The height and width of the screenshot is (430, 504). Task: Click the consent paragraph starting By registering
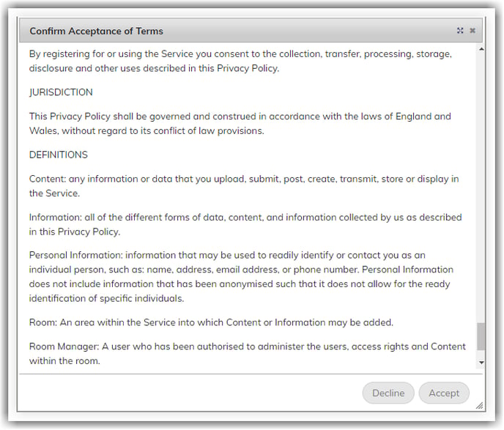coord(240,61)
